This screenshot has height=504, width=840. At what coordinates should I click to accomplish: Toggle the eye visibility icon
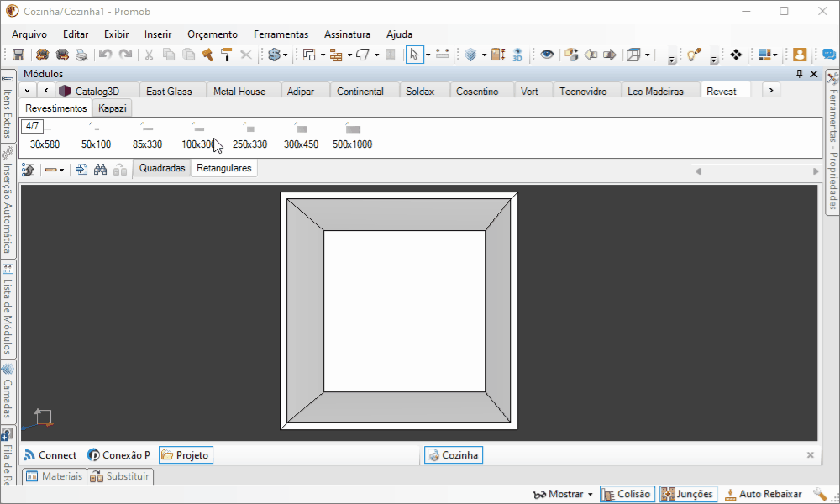[547, 55]
